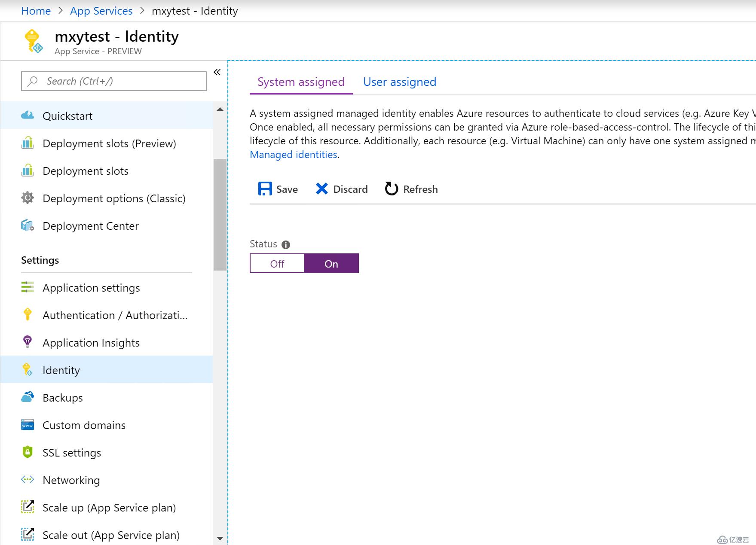Click the sidebar scroll up arrow
Image resolution: width=756 pixels, height=545 pixels.
click(x=220, y=110)
